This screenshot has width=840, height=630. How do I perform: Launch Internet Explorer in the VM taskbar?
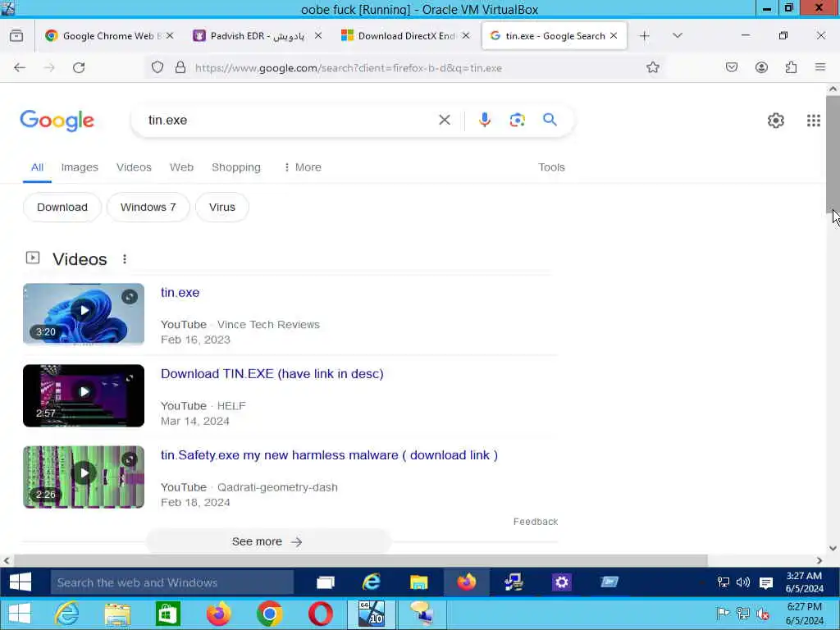pyautogui.click(x=372, y=582)
